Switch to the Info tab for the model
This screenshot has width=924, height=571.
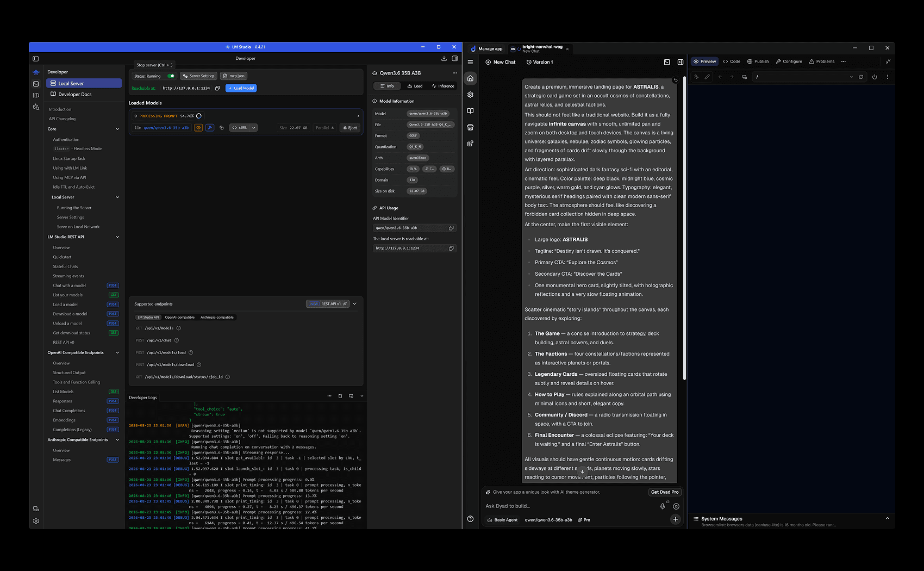coord(387,86)
